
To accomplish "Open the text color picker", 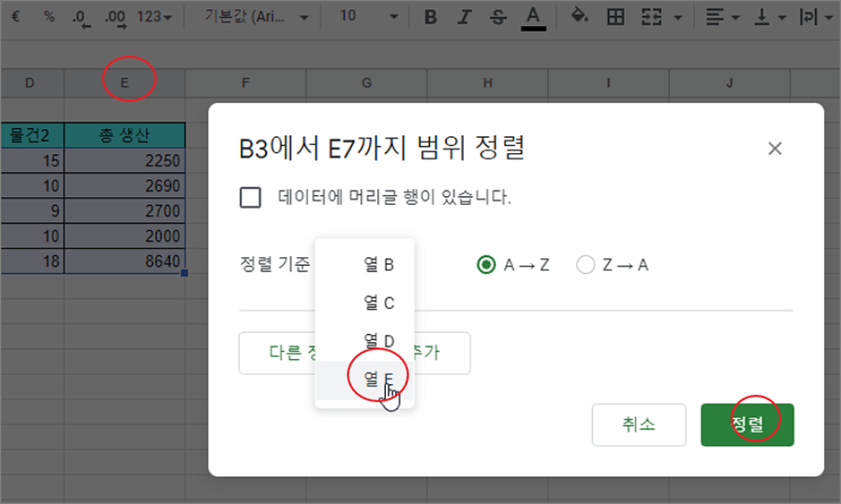I will tap(533, 18).
